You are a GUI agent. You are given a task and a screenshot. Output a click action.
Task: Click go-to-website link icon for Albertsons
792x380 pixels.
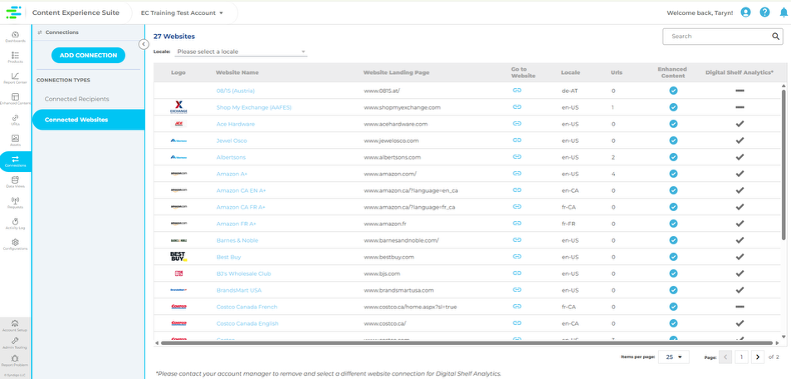(517, 157)
